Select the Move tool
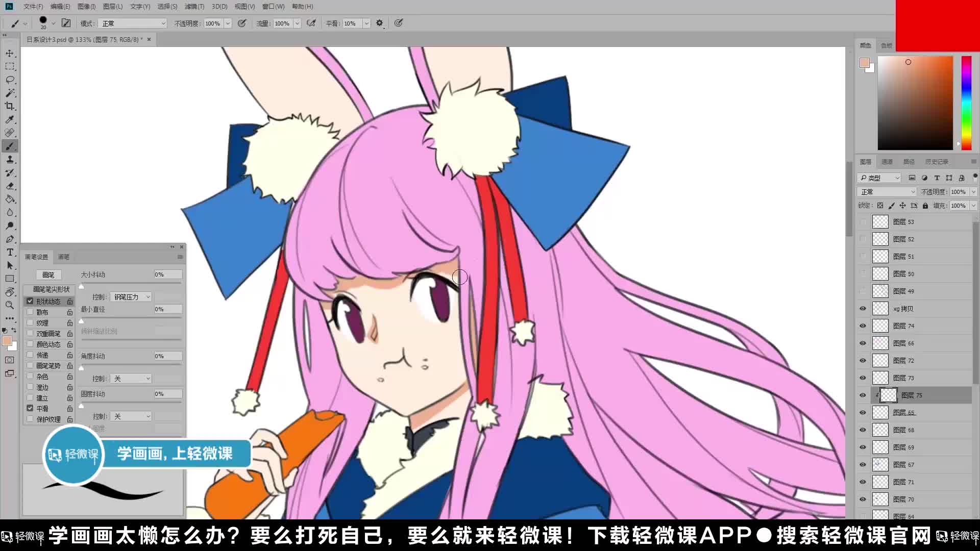 pos(10,54)
